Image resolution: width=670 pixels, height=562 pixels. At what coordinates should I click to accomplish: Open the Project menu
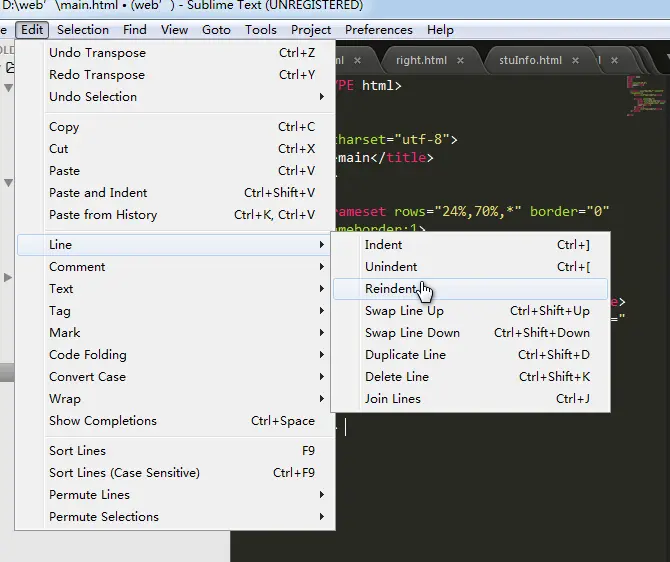[x=311, y=30]
